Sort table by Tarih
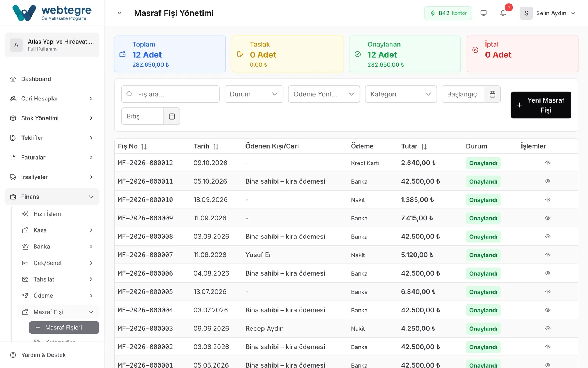This screenshot has width=588, height=368. pyautogui.click(x=216, y=146)
